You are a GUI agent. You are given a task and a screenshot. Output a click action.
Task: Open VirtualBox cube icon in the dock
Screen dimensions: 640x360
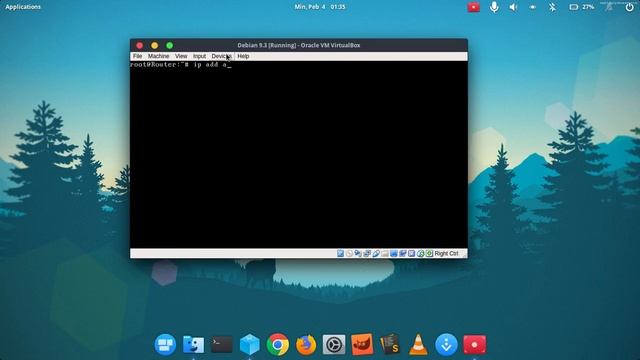pyautogui.click(x=250, y=344)
